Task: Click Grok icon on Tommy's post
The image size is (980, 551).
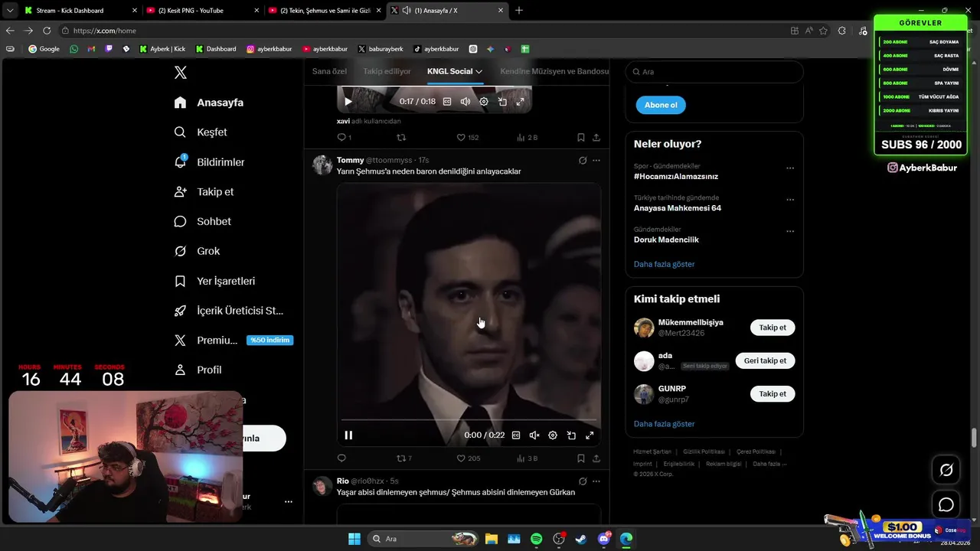Action: pyautogui.click(x=583, y=161)
